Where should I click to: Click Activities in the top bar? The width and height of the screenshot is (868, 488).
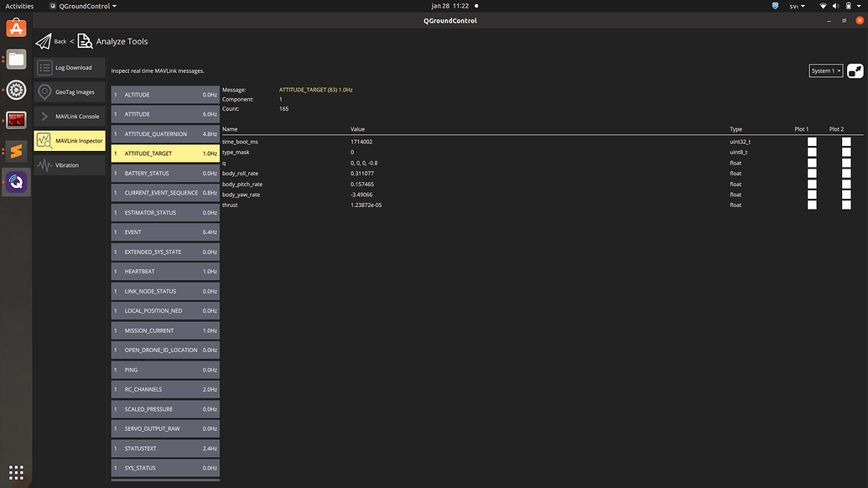click(19, 6)
